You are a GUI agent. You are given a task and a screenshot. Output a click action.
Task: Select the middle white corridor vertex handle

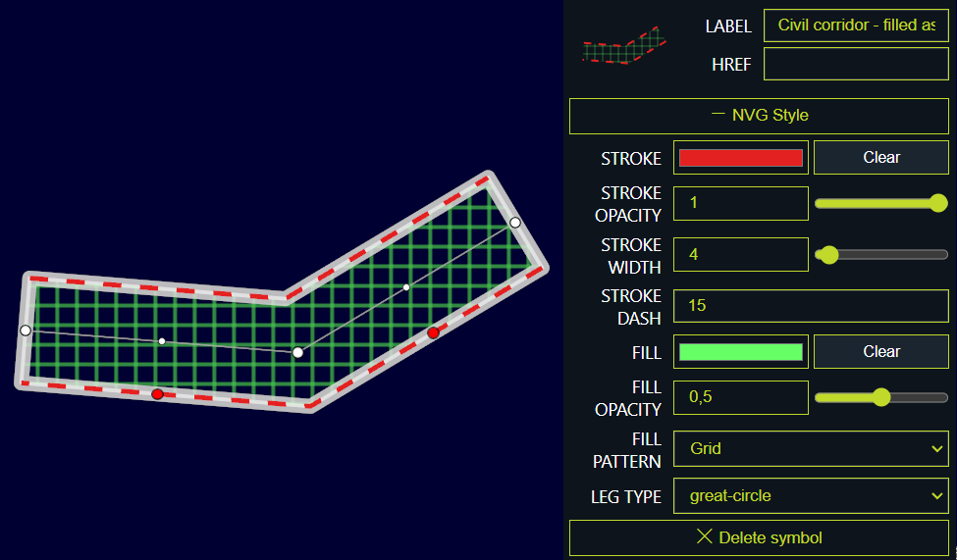tap(297, 352)
